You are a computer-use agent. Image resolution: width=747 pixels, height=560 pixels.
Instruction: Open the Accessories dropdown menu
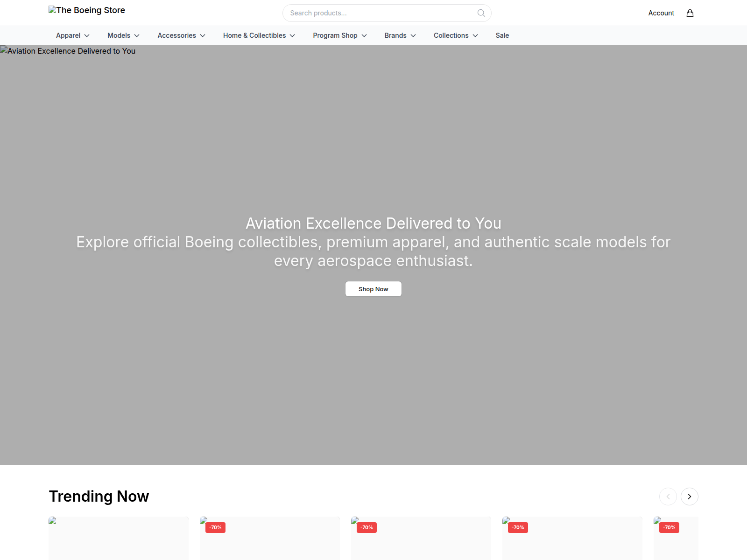pyautogui.click(x=181, y=35)
